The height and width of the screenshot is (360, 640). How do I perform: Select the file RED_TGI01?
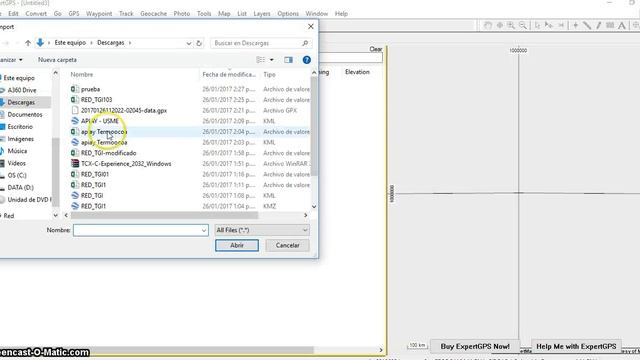click(x=95, y=174)
